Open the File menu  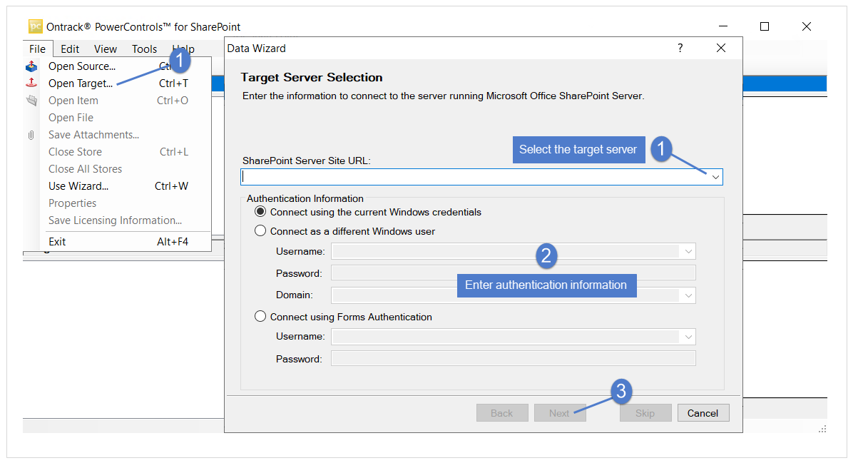tap(37, 49)
